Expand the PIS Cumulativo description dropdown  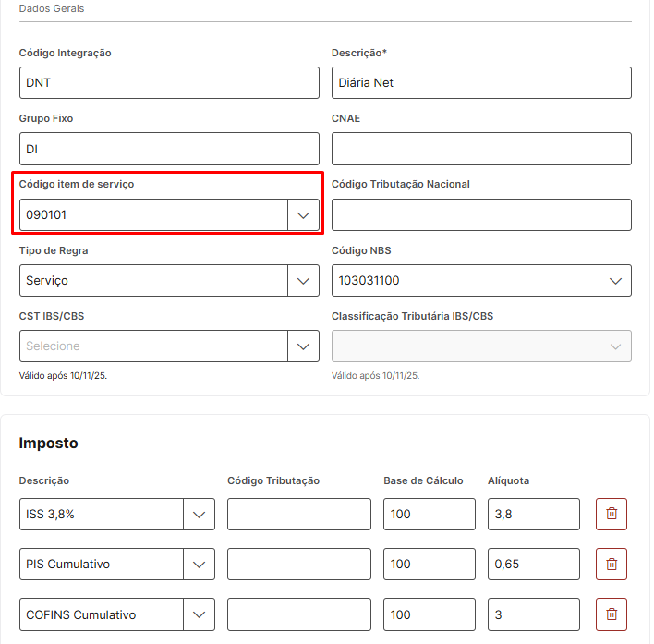tap(199, 565)
